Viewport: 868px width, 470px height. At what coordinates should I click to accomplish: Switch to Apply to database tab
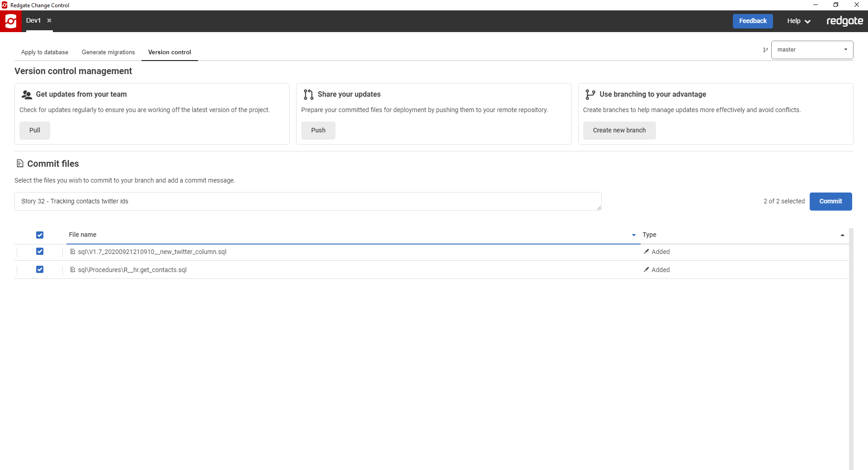[44, 52]
